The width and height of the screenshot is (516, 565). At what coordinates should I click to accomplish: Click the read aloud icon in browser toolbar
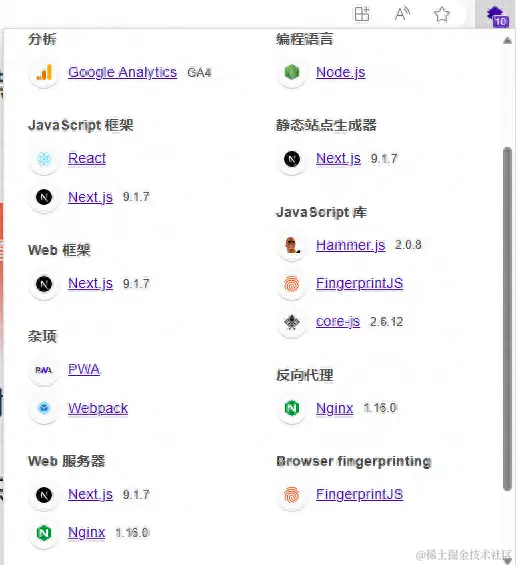[x=402, y=14]
